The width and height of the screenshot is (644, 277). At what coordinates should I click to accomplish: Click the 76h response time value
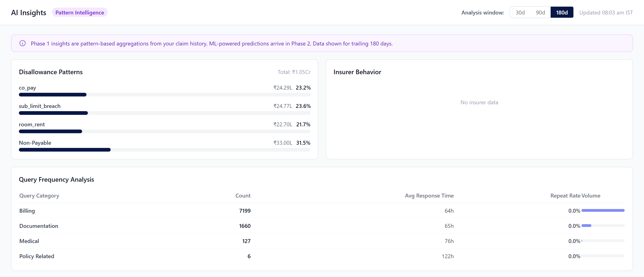tap(449, 241)
